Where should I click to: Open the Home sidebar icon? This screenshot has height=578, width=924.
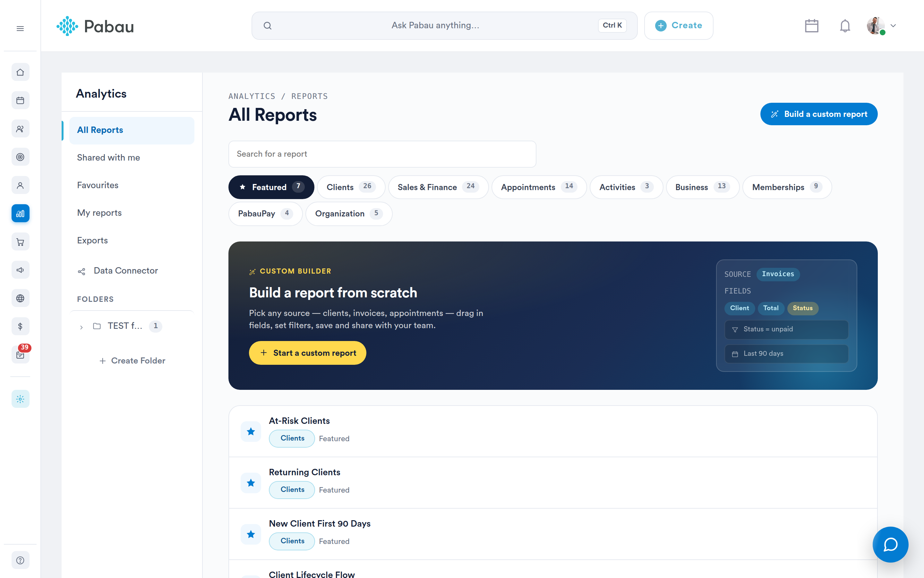pyautogui.click(x=20, y=72)
